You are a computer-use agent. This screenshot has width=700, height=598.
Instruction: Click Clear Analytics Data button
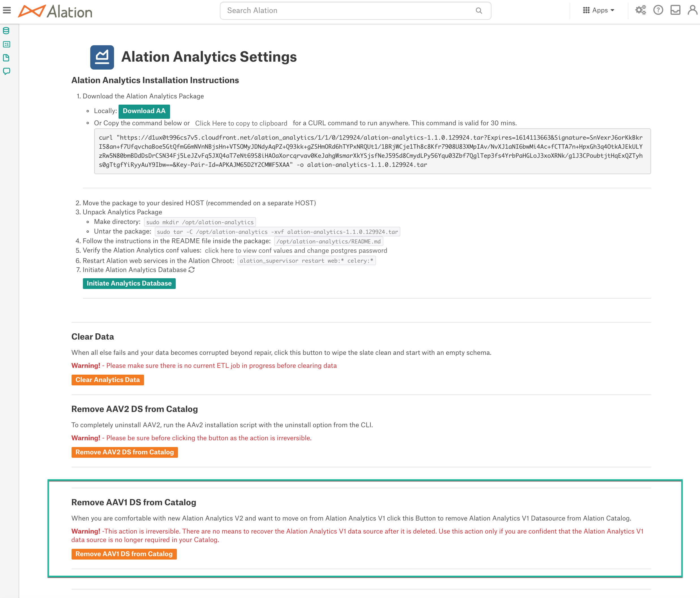(108, 380)
